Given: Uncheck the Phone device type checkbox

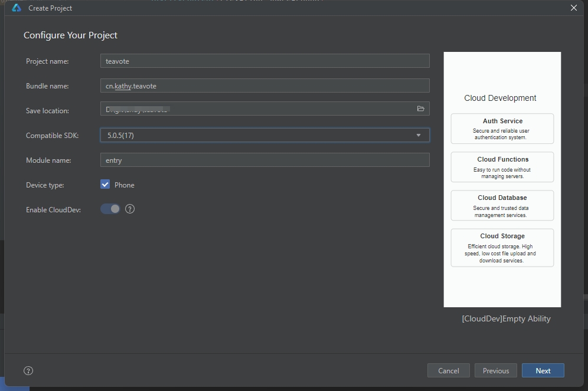Looking at the screenshot, I should coord(105,184).
